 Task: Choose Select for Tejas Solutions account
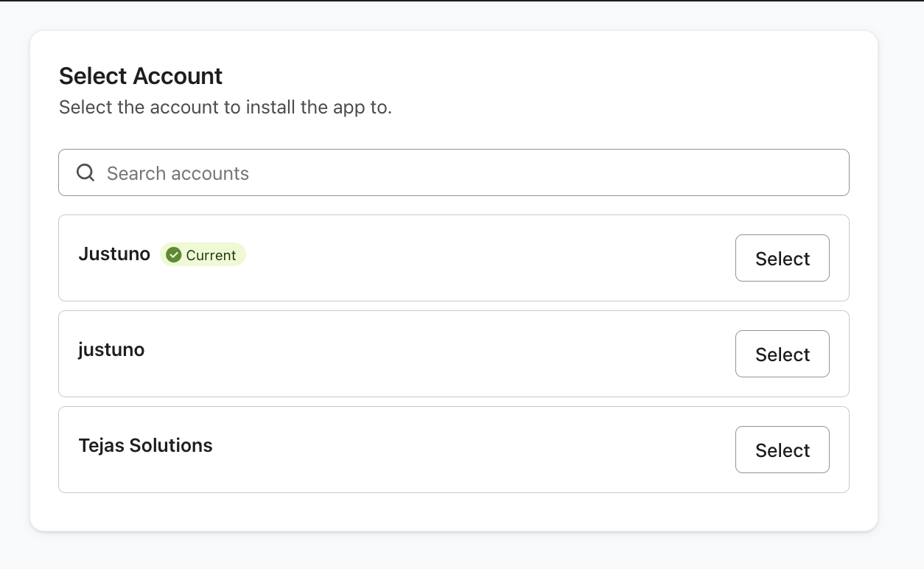(x=782, y=450)
